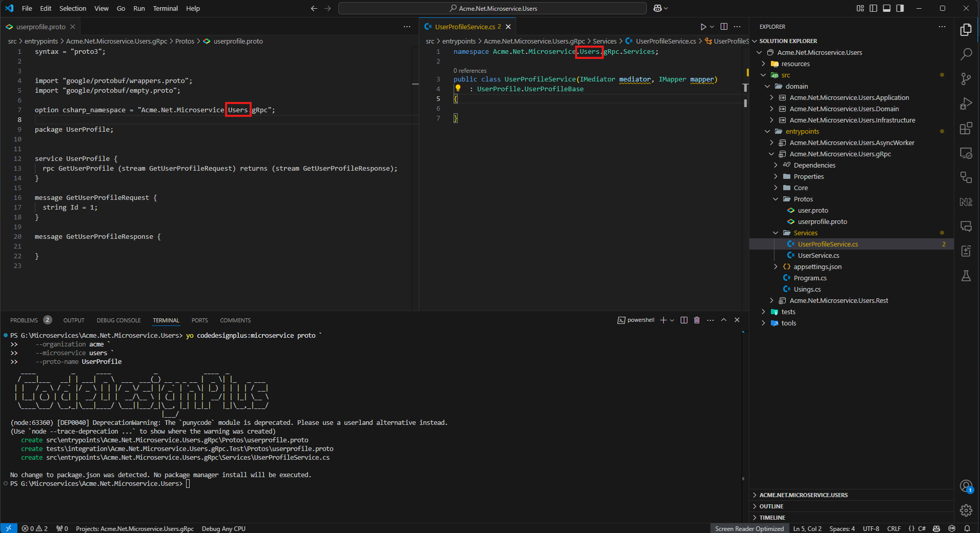Viewport: 980px width, 533px height.
Task: Close the userprofile.proto tab
Action: tap(73, 27)
